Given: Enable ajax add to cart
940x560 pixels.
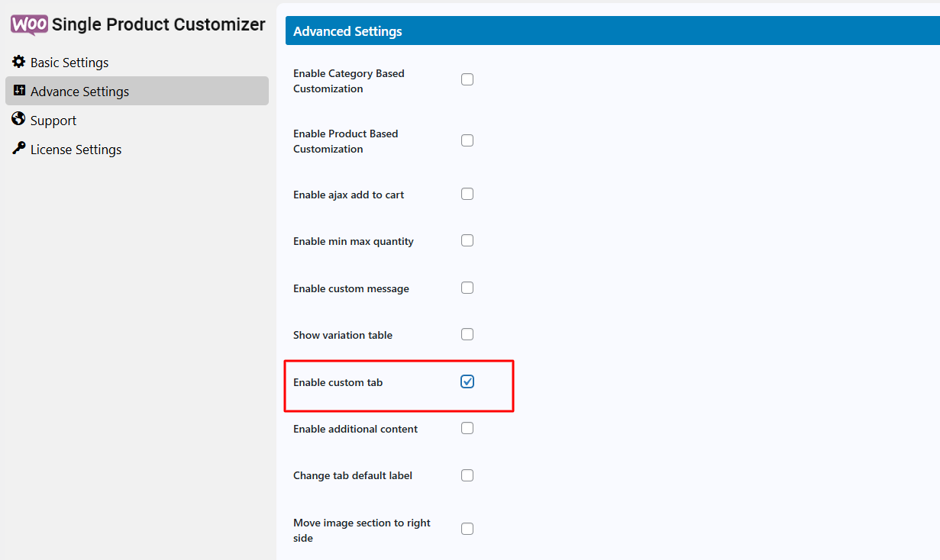Looking at the screenshot, I should point(467,194).
